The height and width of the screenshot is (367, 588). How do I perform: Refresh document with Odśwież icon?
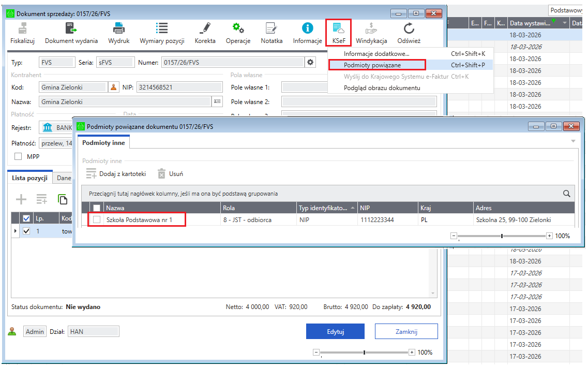pos(409,33)
